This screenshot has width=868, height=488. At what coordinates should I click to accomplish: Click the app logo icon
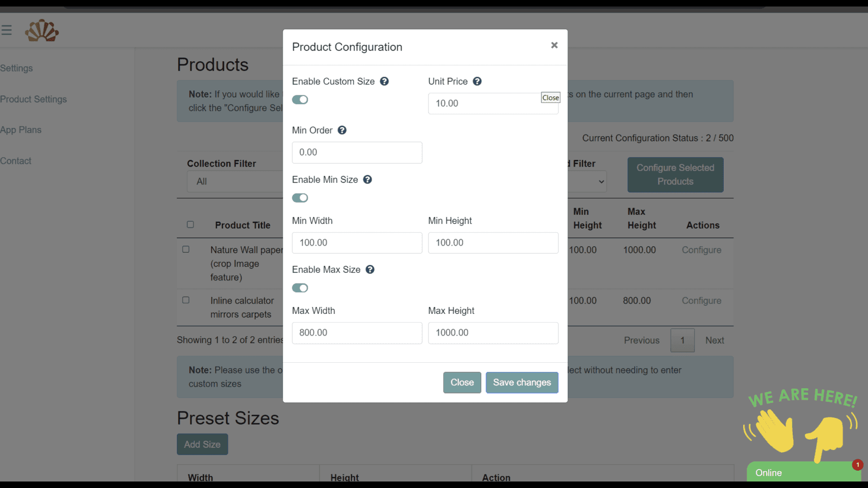[x=42, y=31]
